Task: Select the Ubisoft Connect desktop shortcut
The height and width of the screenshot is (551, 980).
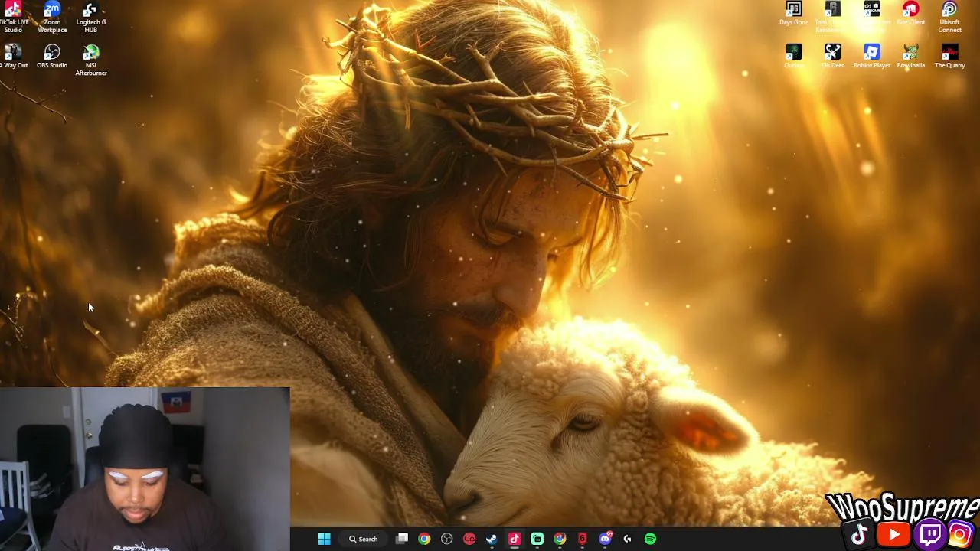Action: tap(949, 17)
